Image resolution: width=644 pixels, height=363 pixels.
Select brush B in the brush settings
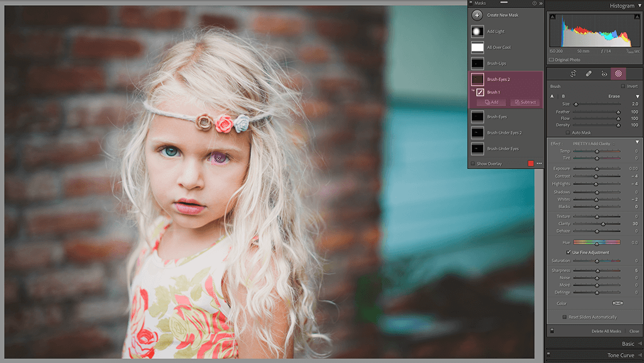pyautogui.click(x=563, y=96)
